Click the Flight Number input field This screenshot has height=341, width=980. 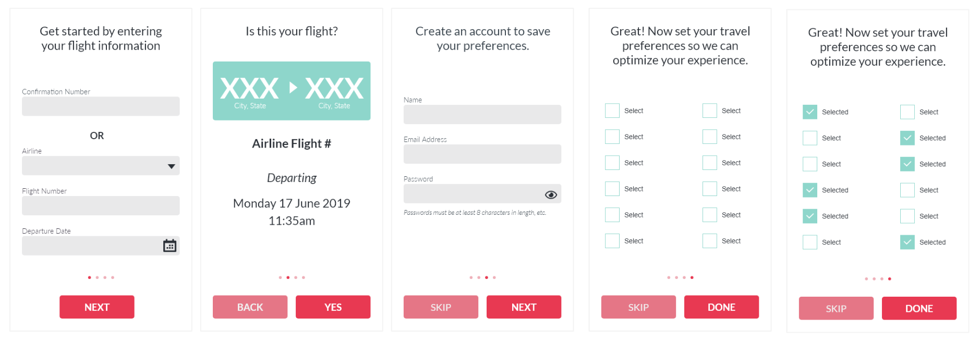coord(101,205)
